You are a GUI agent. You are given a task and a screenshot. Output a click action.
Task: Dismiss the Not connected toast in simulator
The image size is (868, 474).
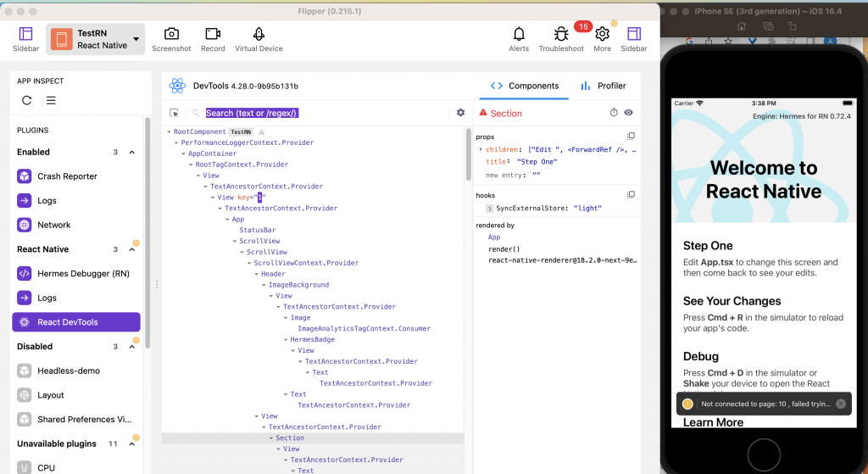[841, 404]
